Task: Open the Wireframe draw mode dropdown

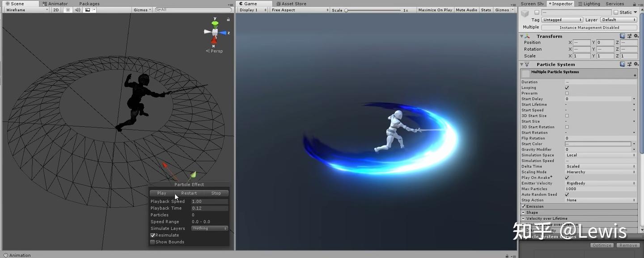Action: click(x=26, y=10)
